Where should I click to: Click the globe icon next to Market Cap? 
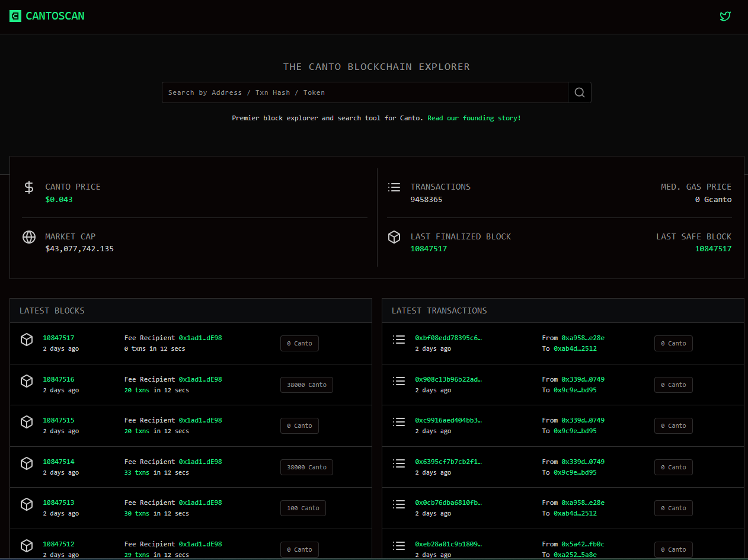pyautogui.click(x=29, y=237)
